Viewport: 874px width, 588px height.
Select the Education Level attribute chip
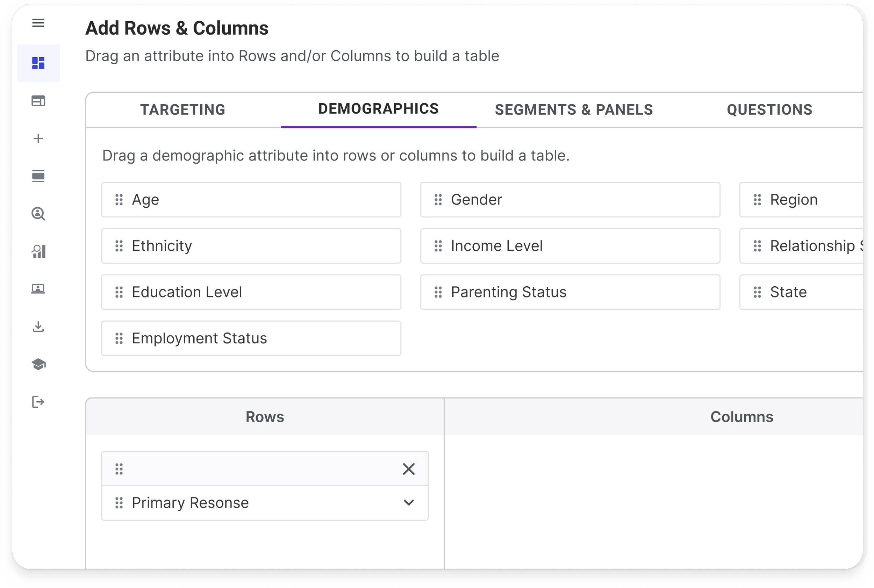(x=251, y=292)
